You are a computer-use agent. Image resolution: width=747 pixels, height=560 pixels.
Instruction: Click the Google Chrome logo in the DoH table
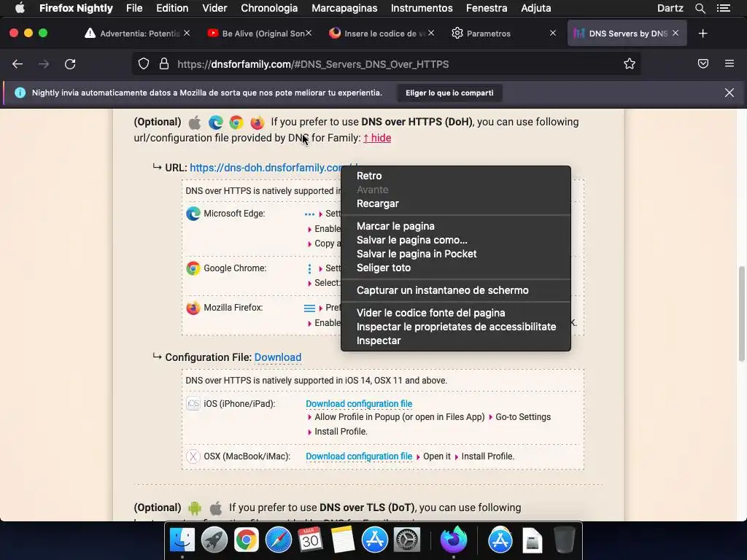pyautogui.click(x=193, y=268)
